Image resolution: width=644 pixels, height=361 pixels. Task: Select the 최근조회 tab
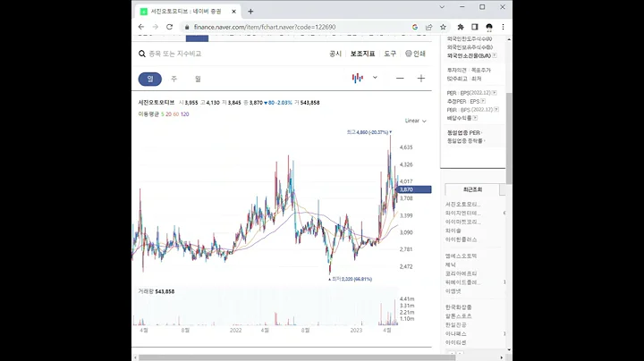pyautogui.click(x=472, y=189)
